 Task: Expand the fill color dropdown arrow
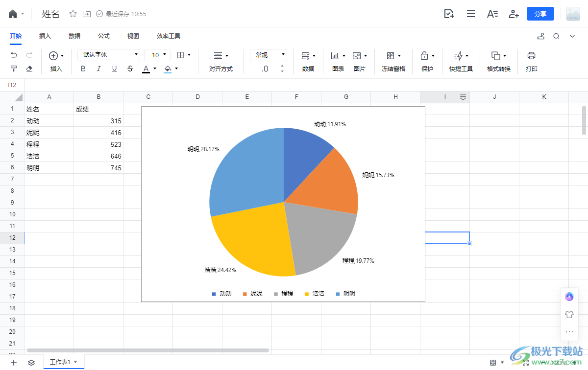pos(176,69)
